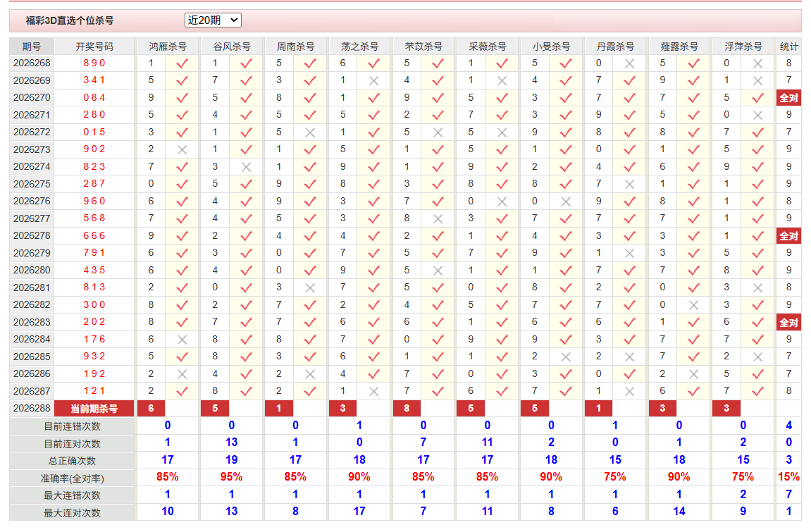Click the max streak value 17 under 荡之杀号

359,512
